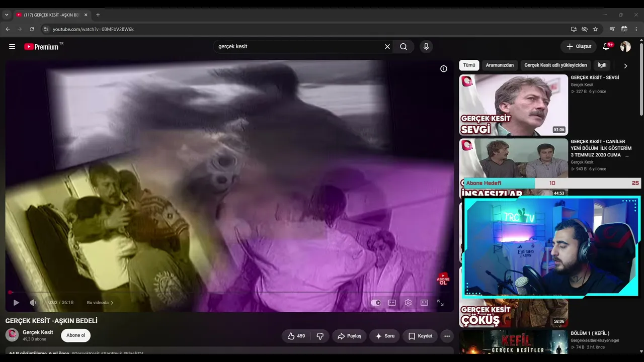Screen dimensions: 644x362
Task: Open the CANİLER YENİ BÖLÜM video title
Action: point(601,148)
